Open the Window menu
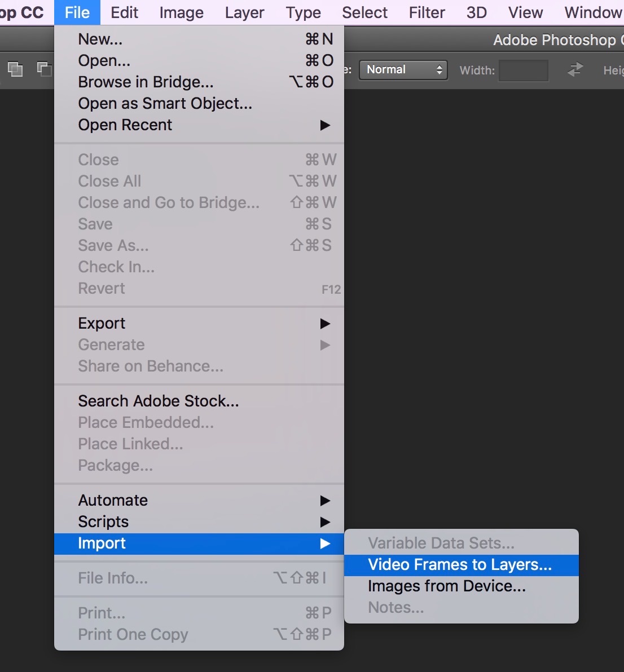 point(593,12)
